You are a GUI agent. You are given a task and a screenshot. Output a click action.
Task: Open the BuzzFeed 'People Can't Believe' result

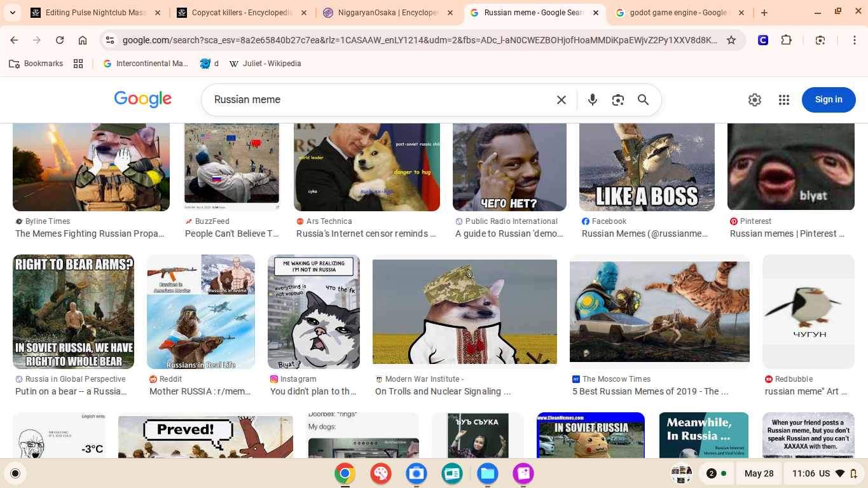232,234
